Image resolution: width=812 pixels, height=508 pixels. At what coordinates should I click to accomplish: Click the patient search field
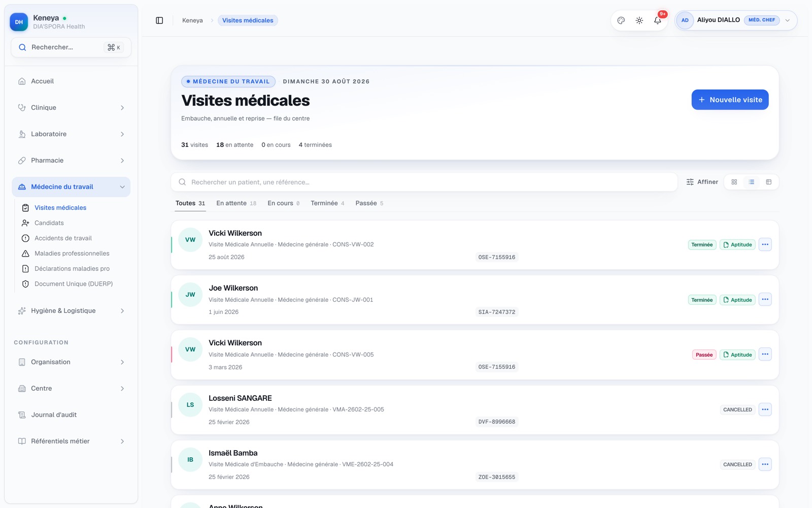tap(424, 182)
